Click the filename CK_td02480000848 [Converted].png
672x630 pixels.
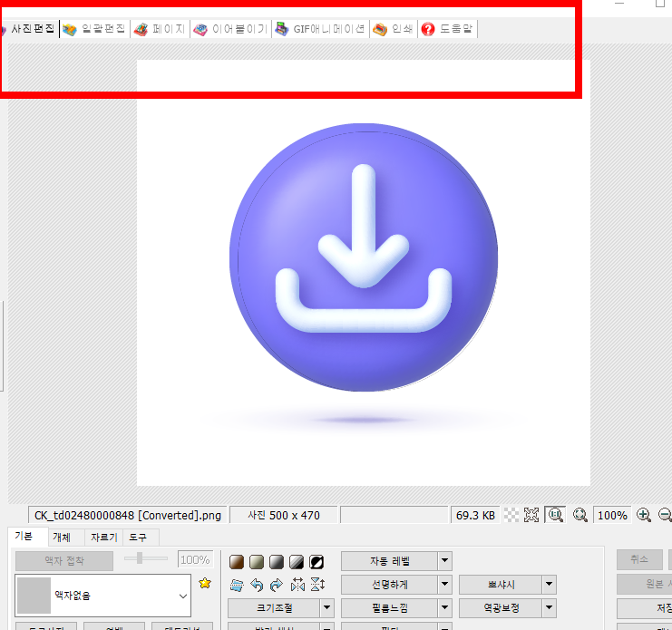pyautogui.click(x=127, y=515)
